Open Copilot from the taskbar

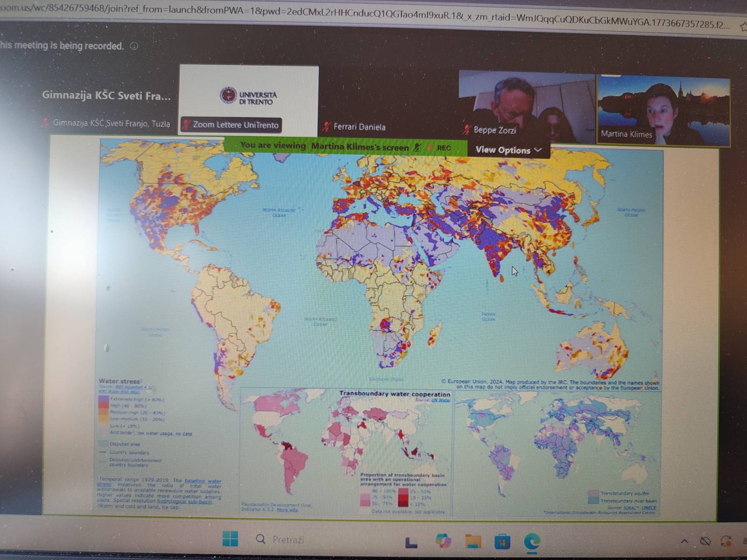pos(443,541)
